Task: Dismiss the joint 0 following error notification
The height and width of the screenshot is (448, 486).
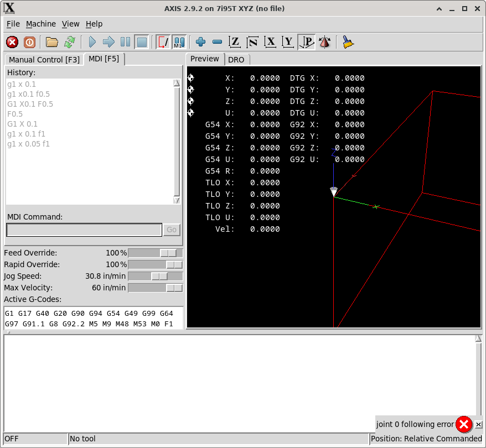Action: pos(479,424)
